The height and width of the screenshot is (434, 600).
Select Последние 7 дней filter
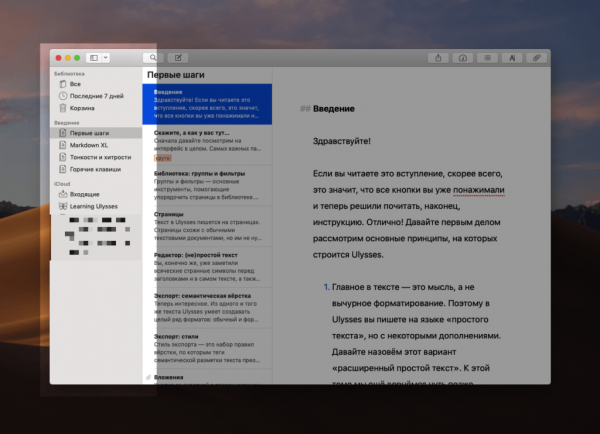click(96, 96)
